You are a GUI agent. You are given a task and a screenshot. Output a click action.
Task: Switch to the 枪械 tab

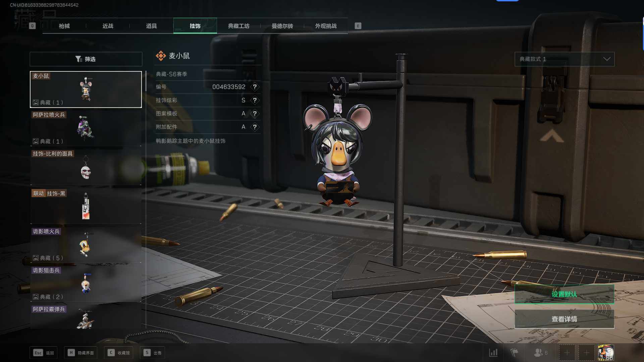click(64, 26)
